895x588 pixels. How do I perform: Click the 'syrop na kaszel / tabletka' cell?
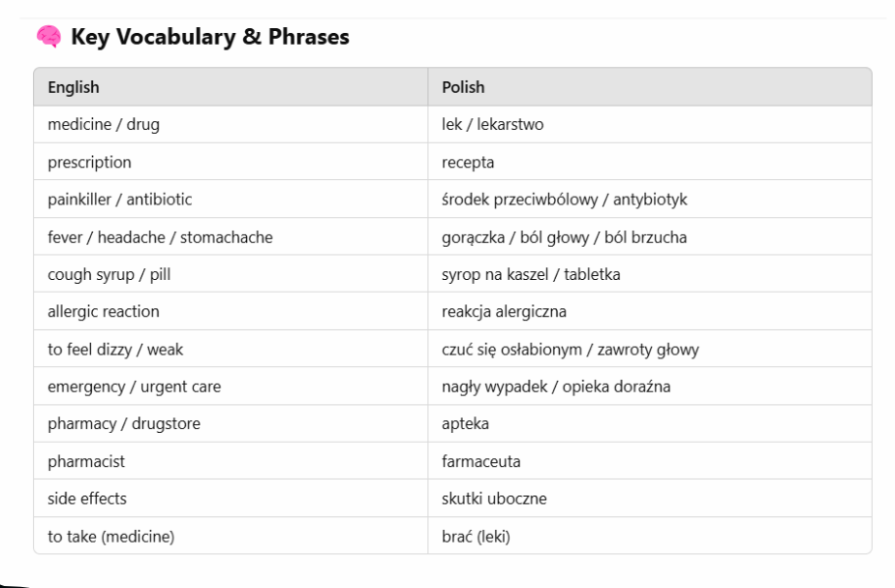click(x=531, y=275)
